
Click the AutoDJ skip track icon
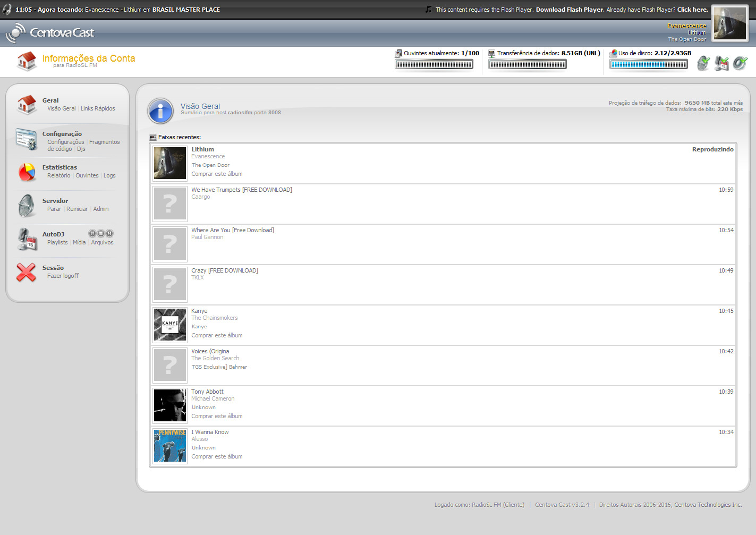(109, 233)
